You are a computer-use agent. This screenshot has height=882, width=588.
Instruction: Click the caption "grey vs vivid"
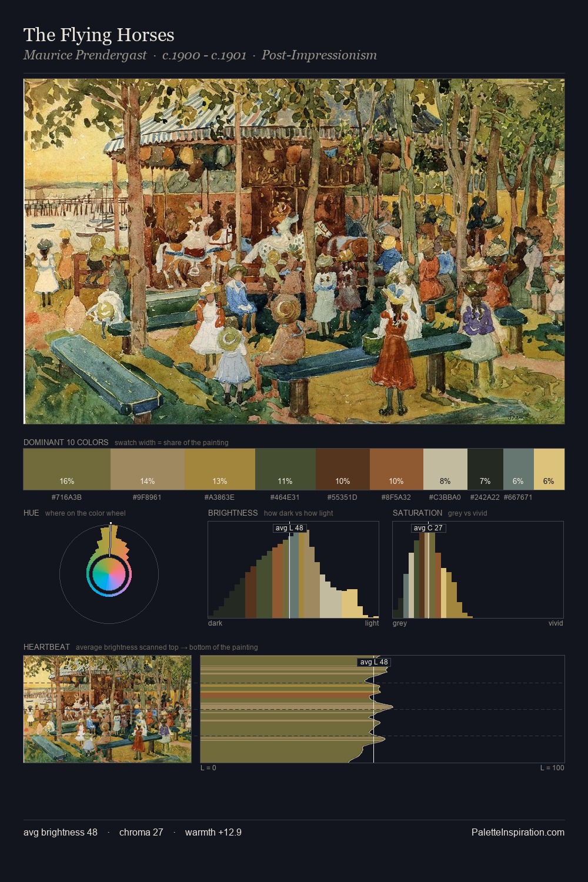[467, 513]
